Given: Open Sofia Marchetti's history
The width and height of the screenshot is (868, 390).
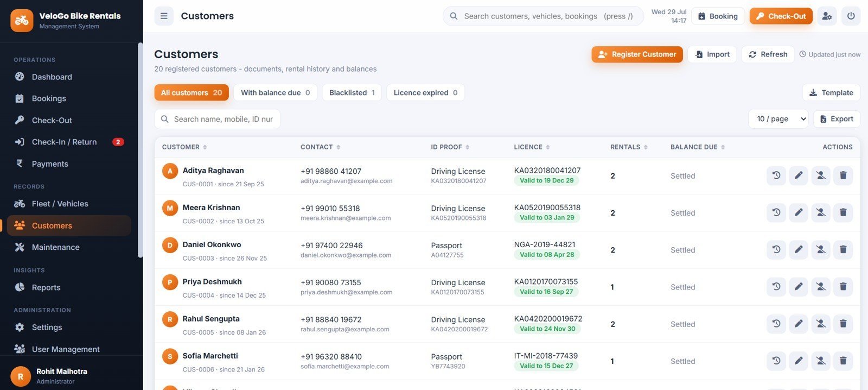Looking at the screenshot, I should [x=776, y=361].
